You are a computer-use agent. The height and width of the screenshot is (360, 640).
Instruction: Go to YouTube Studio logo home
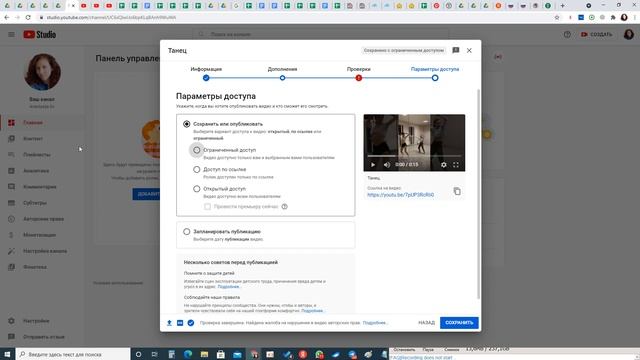(x=39, y=35)
